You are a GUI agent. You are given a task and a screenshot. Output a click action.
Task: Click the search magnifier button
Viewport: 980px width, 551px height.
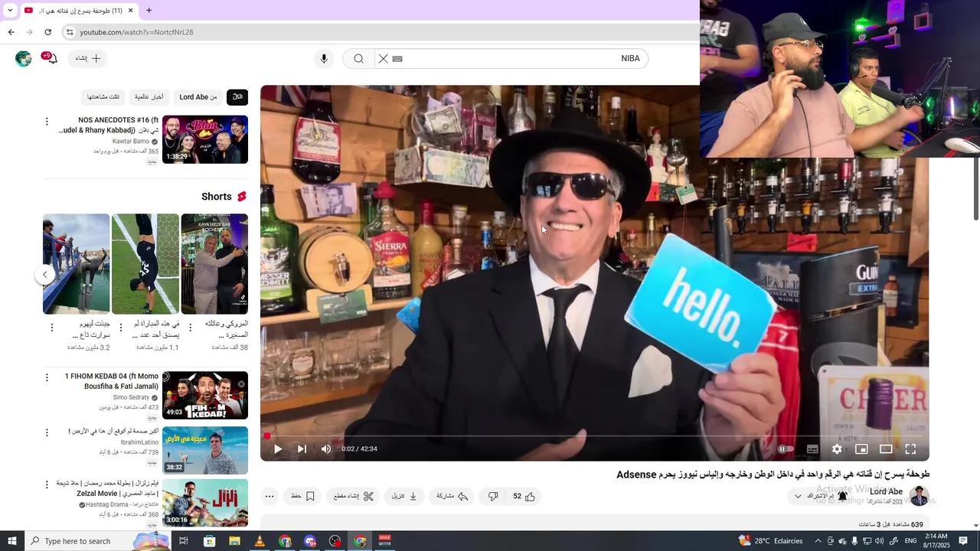click(x=358, y=58)
